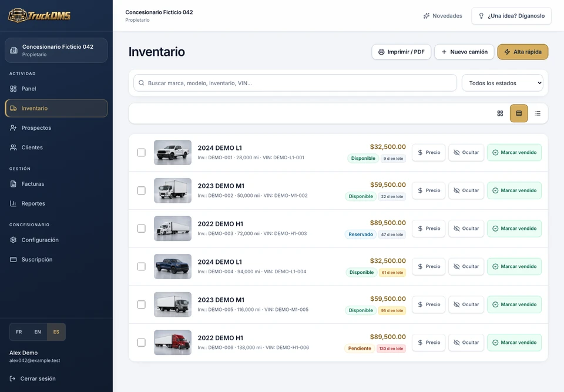Start Alta rápida quick add
Image resolution: width=564 pixels, height=392 pixels.
click(523, 52)
